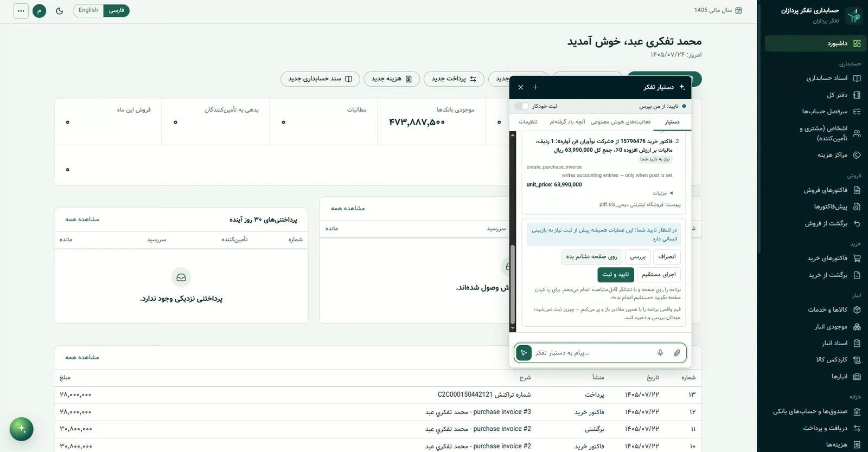The image size is (868, 452).
Task: Click the calendar icon beside سال مالی 1405
Action: click(738, 10)
